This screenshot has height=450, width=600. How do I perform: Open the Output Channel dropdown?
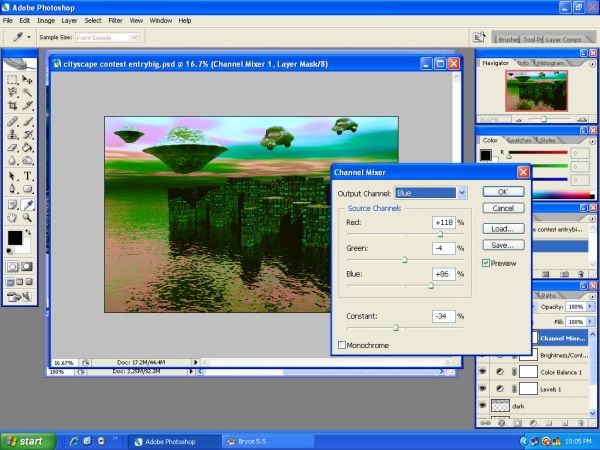click(x=462, y=193)
